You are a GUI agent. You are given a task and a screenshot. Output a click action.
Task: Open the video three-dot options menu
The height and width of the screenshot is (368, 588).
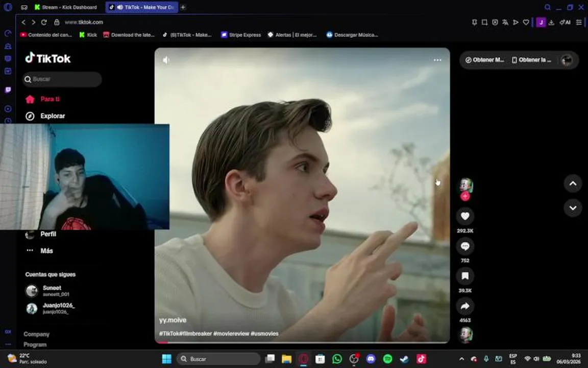tap(437, 60)
